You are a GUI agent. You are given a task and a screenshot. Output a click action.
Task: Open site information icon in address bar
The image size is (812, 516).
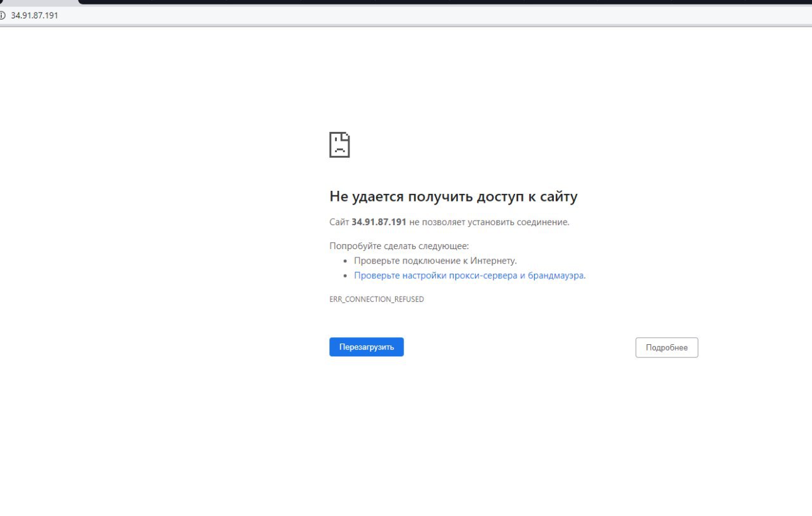tap(3, 15)
